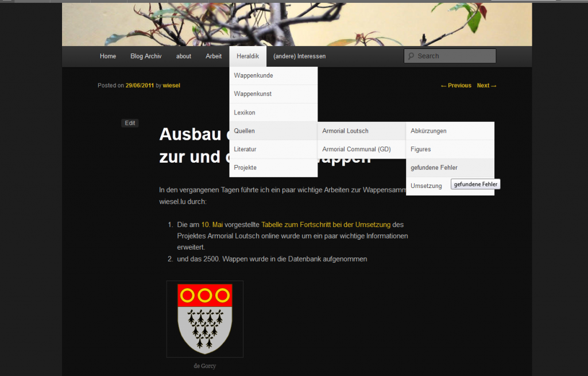Image resolution: width=588 pixels, height=376 pixels.
Task: Go to the about page
Action: coord(184,56)
